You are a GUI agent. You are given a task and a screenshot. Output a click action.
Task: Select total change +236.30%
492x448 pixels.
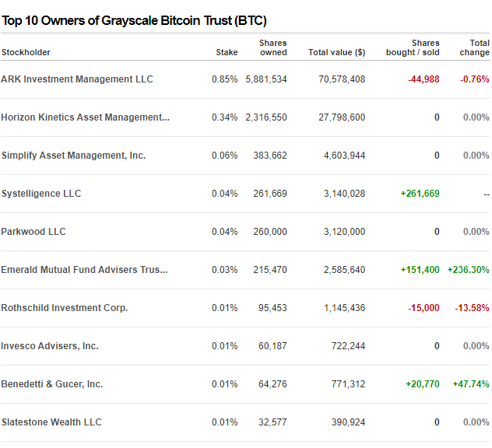click(x=468, y=270)
